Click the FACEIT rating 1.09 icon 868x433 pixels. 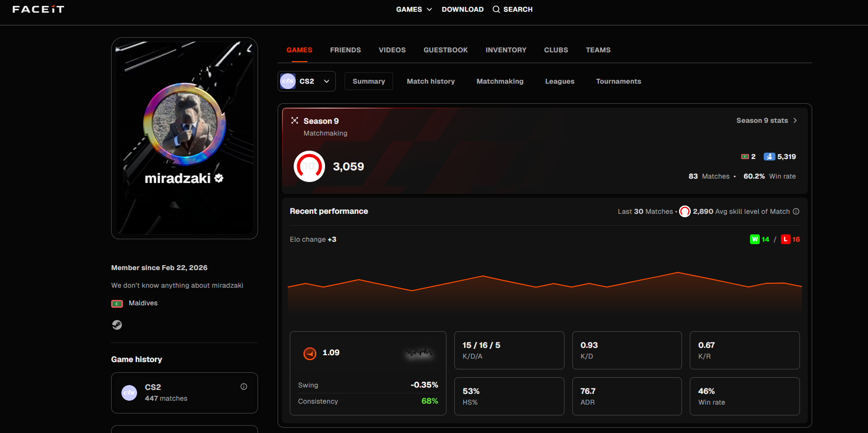tap(310, 353)
